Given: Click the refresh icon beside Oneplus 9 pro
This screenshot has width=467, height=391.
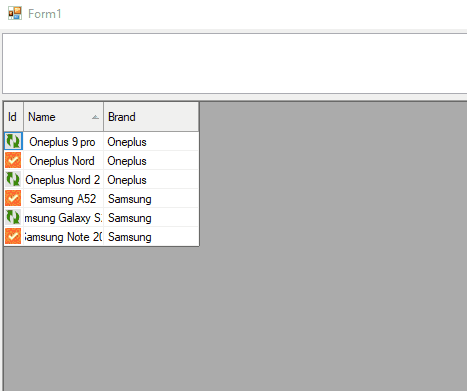Looking at the screenshot, I should (x=13, y=141).
